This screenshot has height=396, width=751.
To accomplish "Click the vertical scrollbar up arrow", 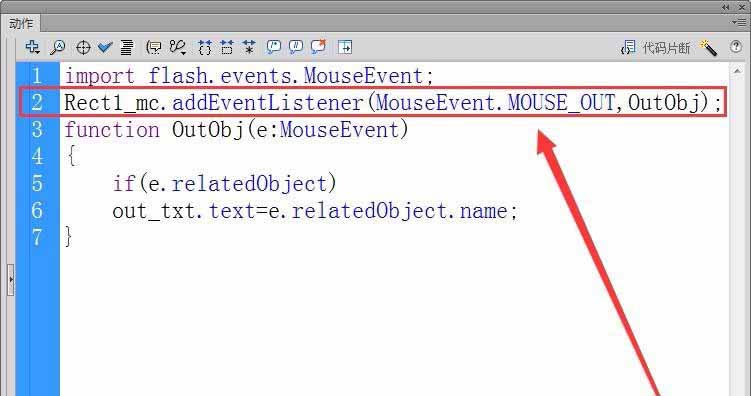I will (738, 71).
